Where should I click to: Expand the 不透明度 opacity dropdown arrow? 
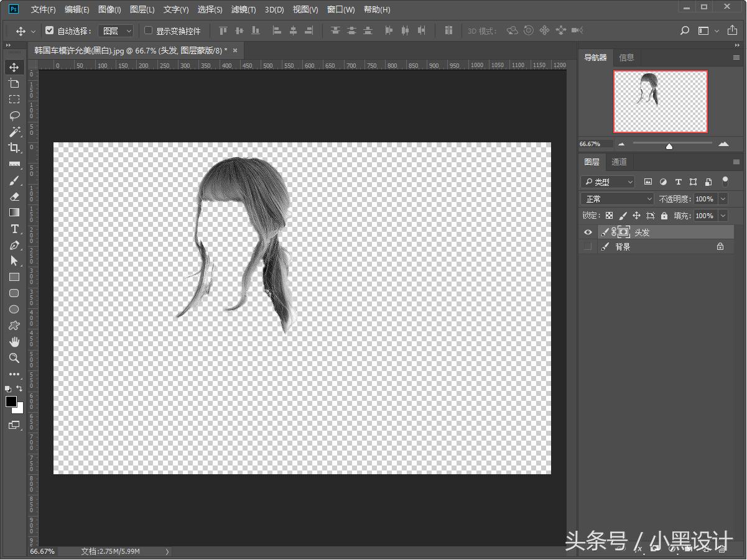coord(723,199)
